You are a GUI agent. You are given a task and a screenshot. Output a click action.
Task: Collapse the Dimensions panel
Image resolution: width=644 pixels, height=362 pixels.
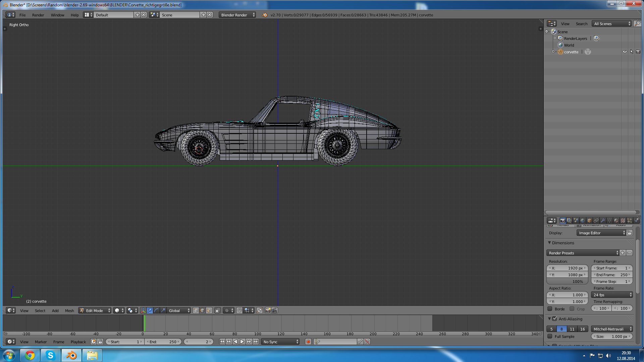[549, 243]
